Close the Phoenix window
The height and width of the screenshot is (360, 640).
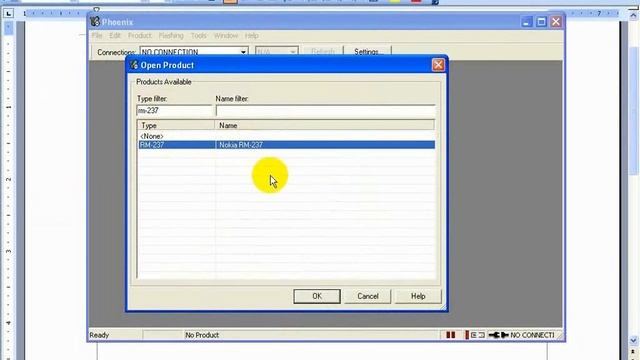556,22
